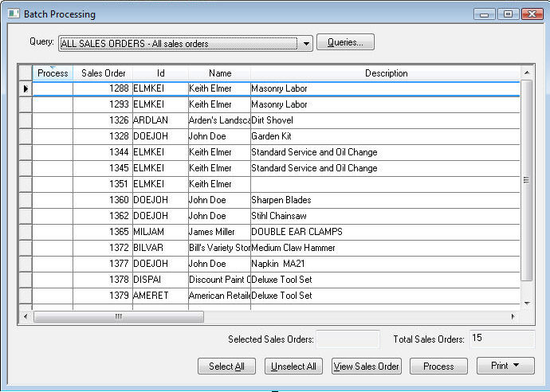The width and height of the screenshot is (550, 392).
Task: Click the View Sales Order button
Action: [366, 367]
